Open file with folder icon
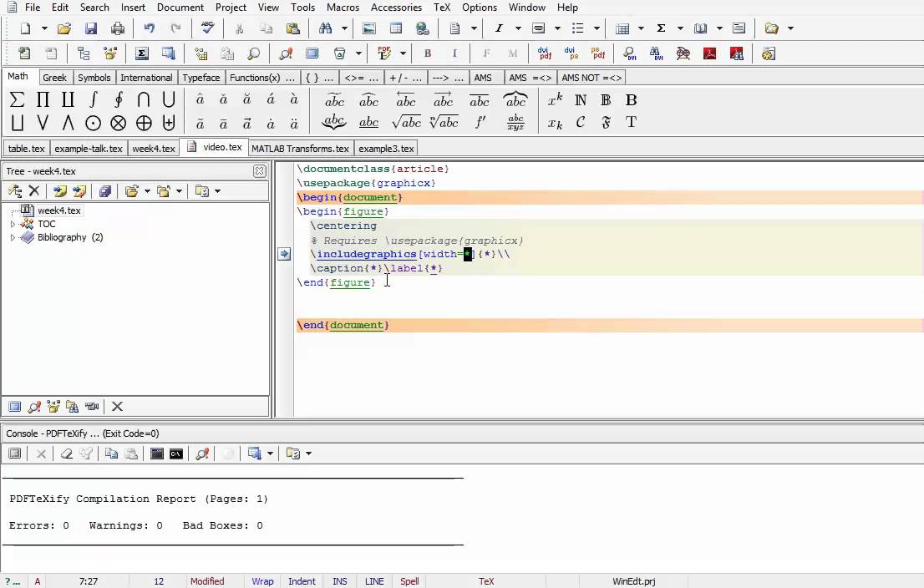 64,28
